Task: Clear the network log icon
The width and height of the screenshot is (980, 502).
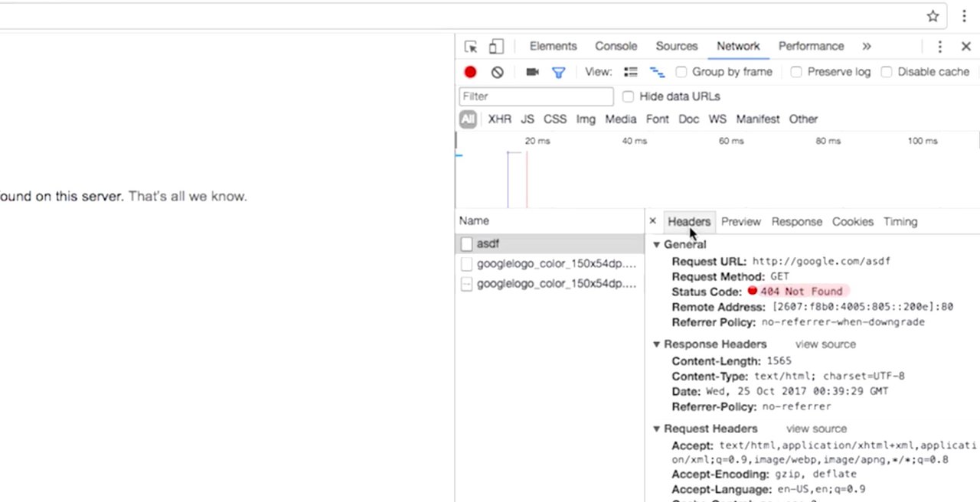Action: tap(498, 72)
